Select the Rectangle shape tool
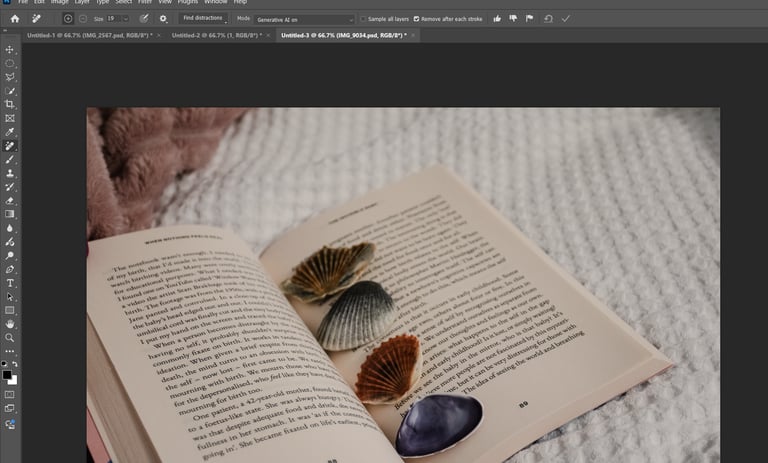 click(9, 310)
